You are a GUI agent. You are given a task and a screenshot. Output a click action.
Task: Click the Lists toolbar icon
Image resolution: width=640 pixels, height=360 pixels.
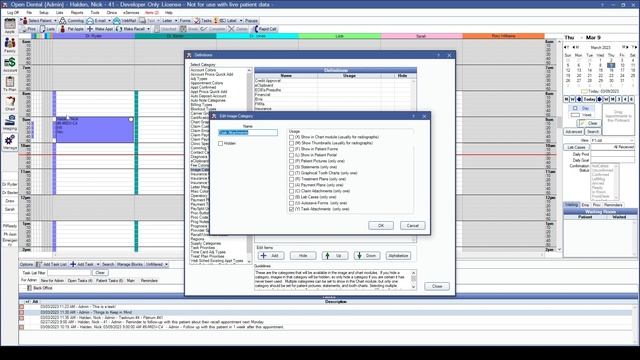click(x=42, y=29)
